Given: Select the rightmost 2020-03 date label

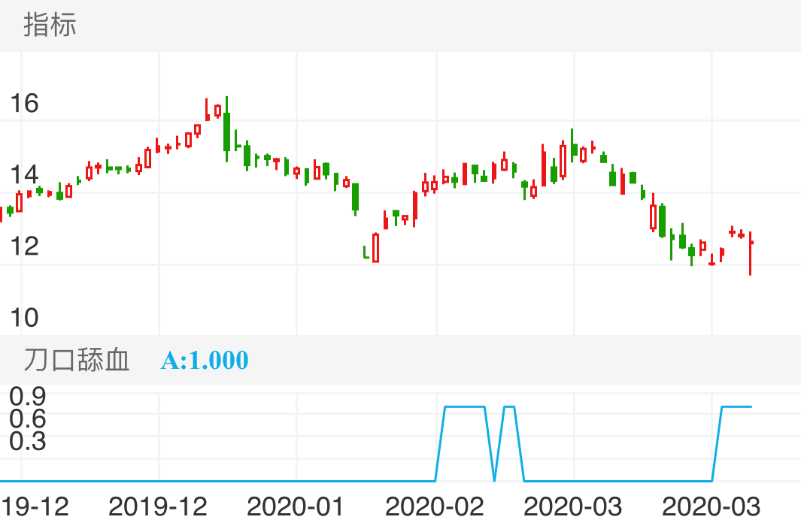Looking at the screenshot, I should coord(711,506).
